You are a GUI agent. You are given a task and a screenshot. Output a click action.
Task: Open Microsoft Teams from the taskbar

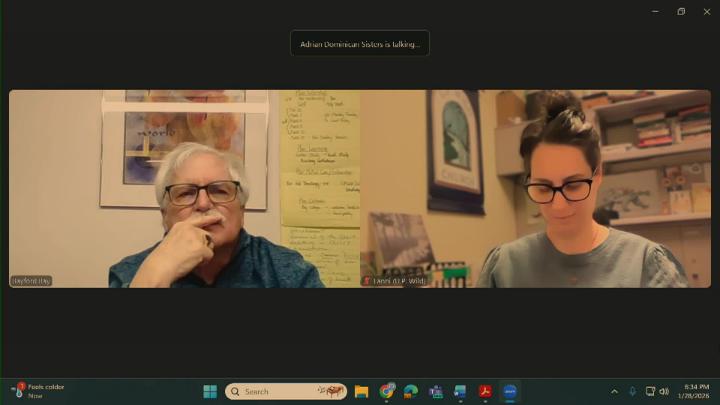click(x=436, y=391)
